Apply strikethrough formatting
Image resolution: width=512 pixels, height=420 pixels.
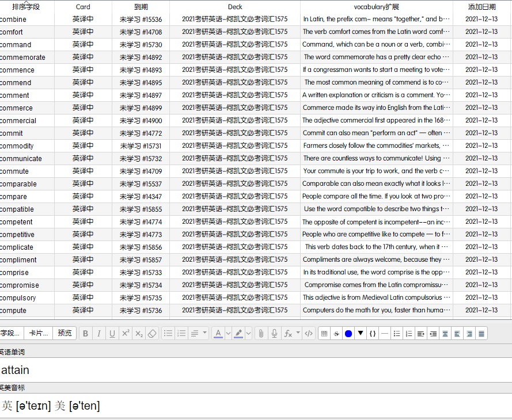pyautogui.click(x=336, y=333)
